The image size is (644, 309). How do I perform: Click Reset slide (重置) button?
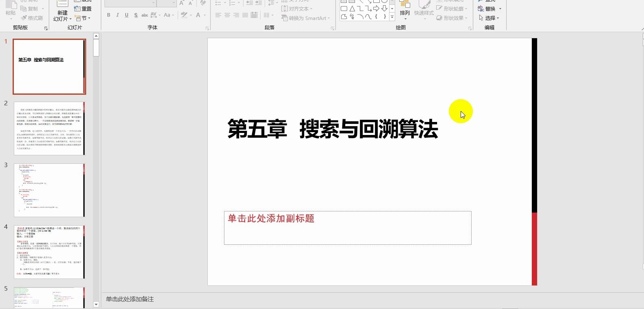(83, 9)
